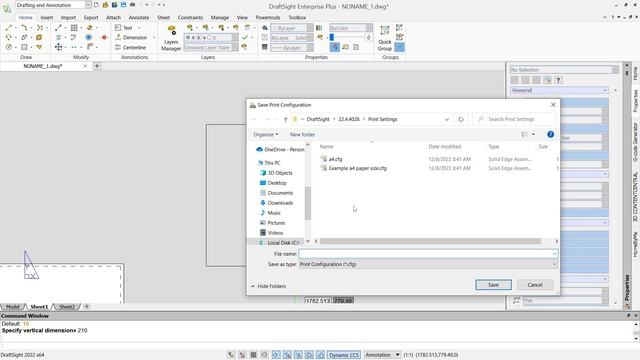Expand the address bar path dropdown
Screen dimensions: 640x360
pyautogui.click(x=447, y=119)
